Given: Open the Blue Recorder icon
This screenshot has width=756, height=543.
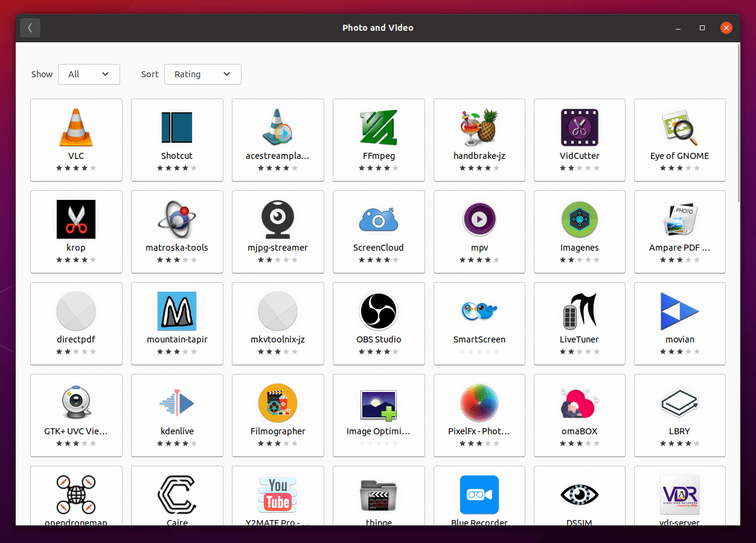Looking at the screenshot, I should point(479,495).
